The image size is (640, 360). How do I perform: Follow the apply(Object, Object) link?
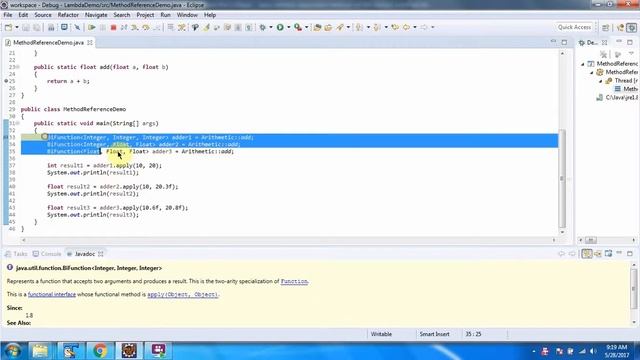[x=182, y=294]
